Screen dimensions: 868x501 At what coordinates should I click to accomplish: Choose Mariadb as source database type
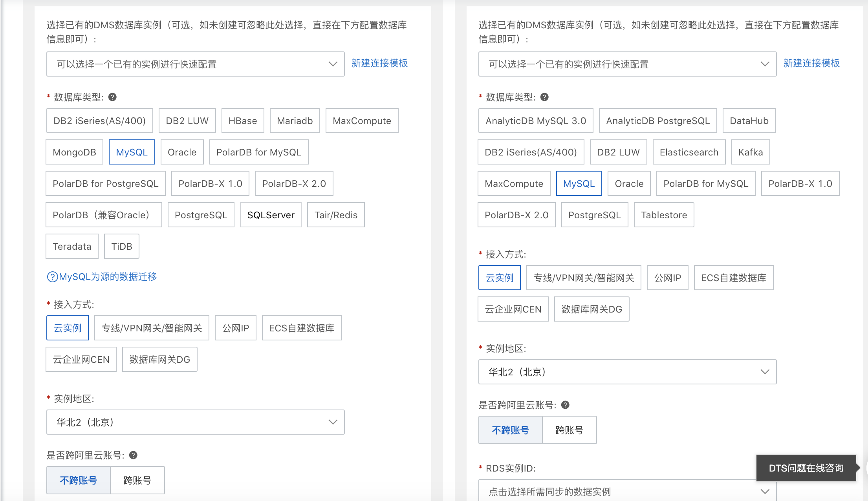tap(295, 121)
